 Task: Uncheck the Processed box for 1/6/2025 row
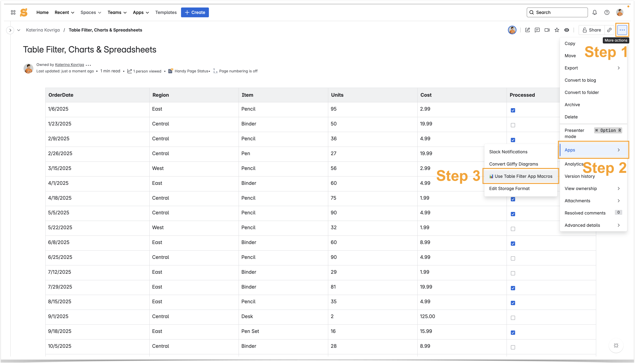pos(513,110)
